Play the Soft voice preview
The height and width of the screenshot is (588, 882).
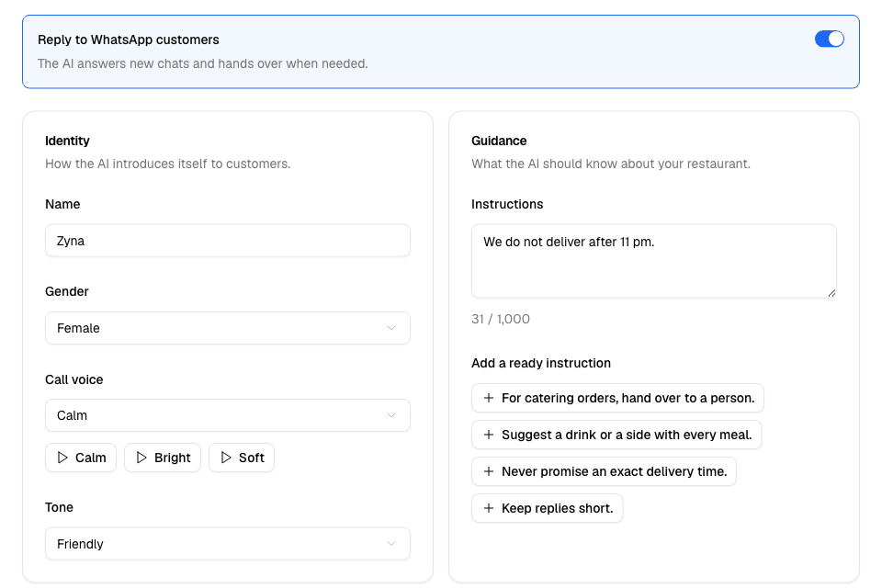click(242, 458)
